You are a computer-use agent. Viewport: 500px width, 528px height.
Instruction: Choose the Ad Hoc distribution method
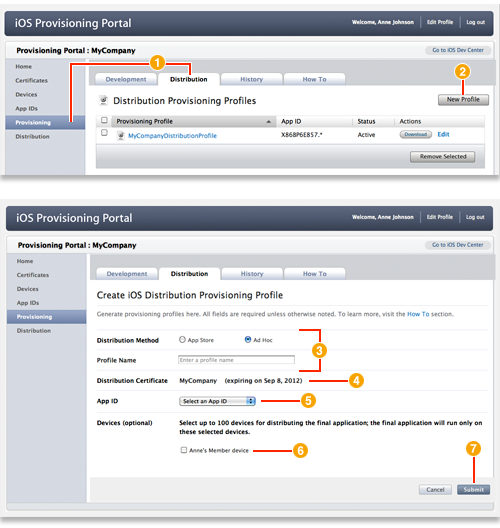(248, 339)
